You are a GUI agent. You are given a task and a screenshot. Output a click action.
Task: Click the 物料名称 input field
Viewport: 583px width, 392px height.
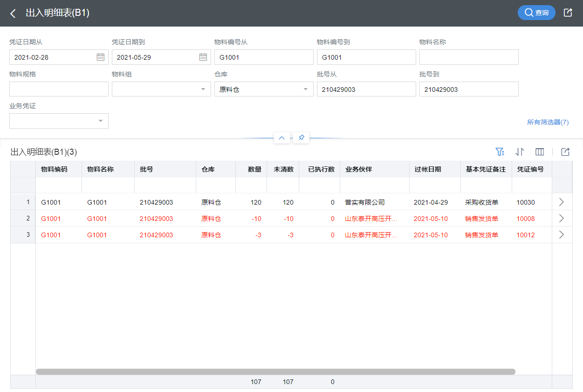coord(469,57)
